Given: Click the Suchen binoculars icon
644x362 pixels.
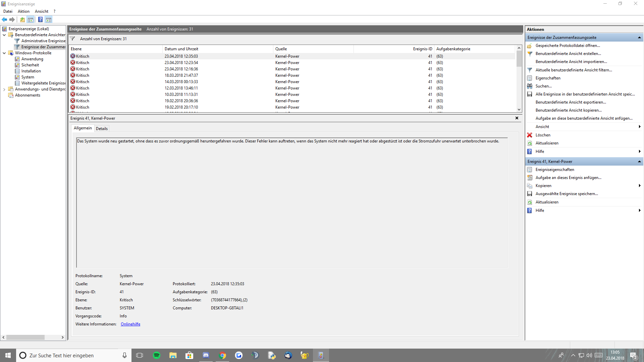Looking at the screenshot, I should click(530, 86).
